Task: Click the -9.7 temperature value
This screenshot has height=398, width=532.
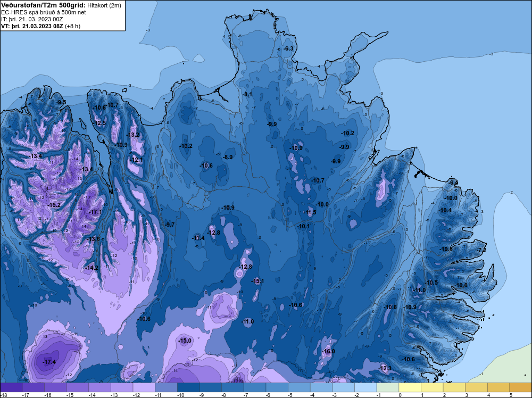Action: pyautogui.click(x=170, y=225)
